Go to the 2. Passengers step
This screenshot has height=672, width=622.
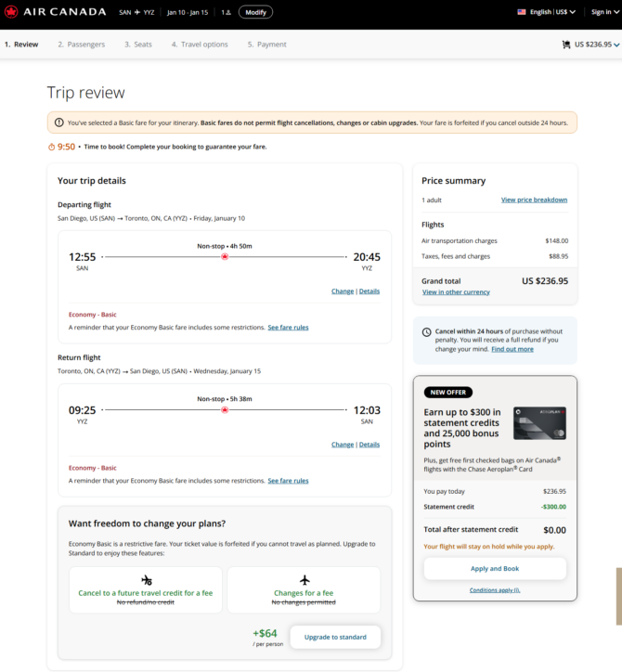(x=82, y=45)
